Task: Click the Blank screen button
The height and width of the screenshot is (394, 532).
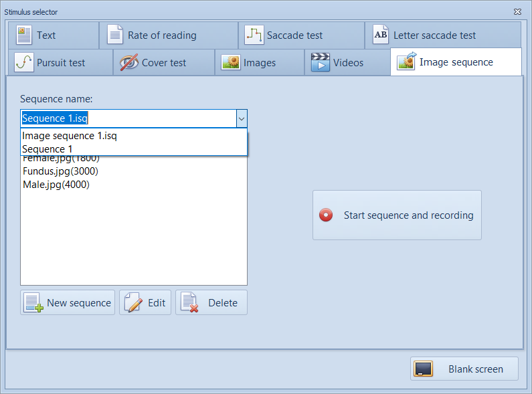Action: [x=464, y=369]
